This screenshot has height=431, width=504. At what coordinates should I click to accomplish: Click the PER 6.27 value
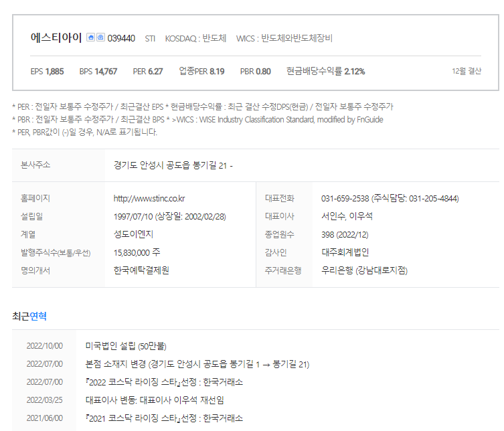[x=148, y=72]
